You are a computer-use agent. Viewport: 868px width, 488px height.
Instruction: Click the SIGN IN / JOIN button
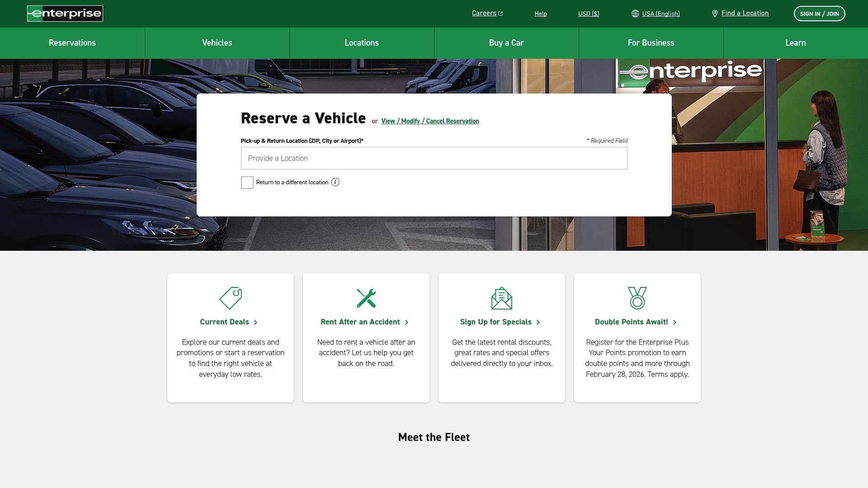coord(819,13)
